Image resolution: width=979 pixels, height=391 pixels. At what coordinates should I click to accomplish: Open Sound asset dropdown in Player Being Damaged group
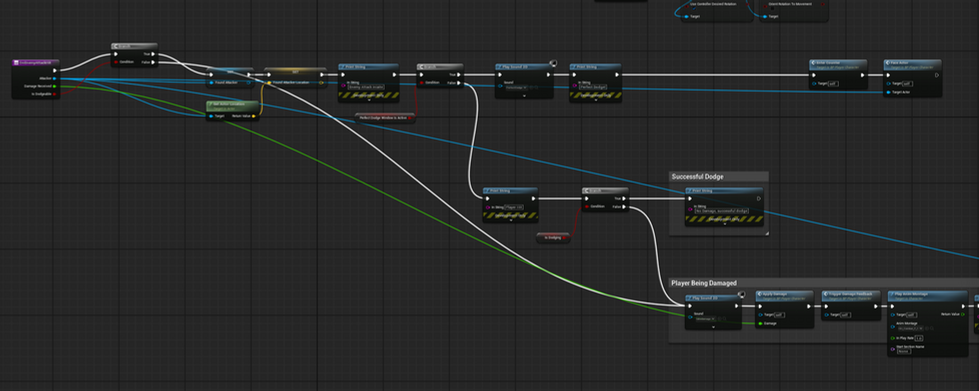[x=706, y=318]
